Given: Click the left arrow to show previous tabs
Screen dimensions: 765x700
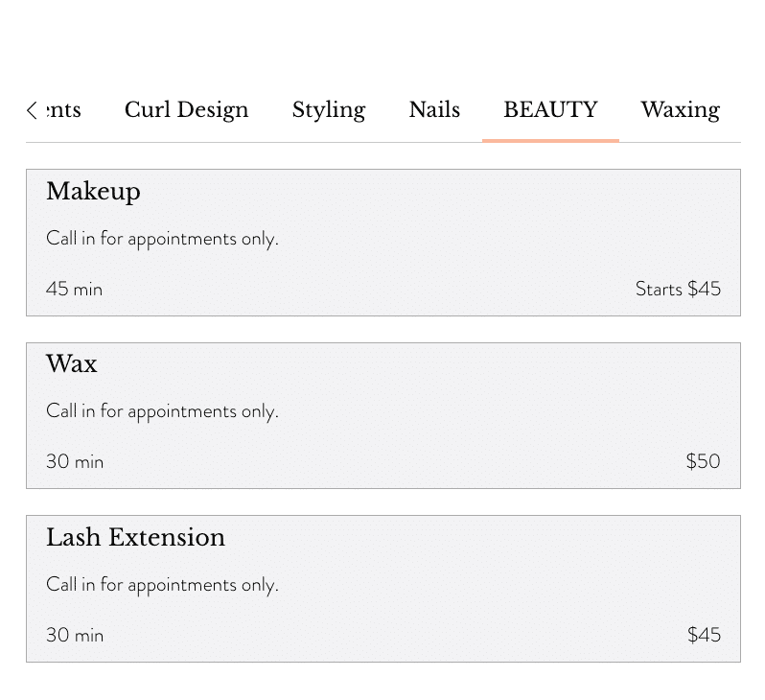Looking at the screenshot, I should (x=32, y=110).
